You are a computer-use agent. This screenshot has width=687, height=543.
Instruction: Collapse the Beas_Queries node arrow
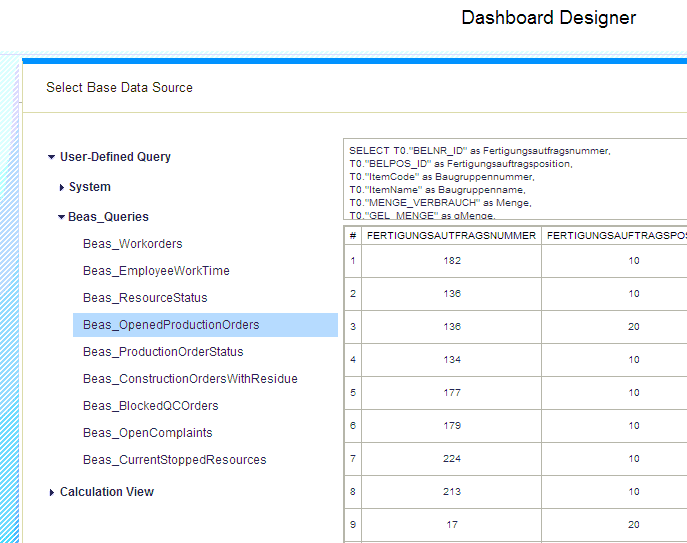(62, 217)
